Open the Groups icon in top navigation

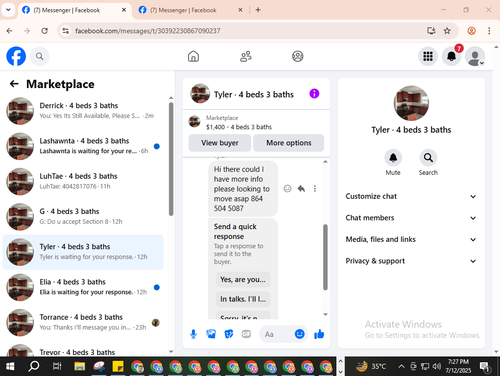[298, 56]
